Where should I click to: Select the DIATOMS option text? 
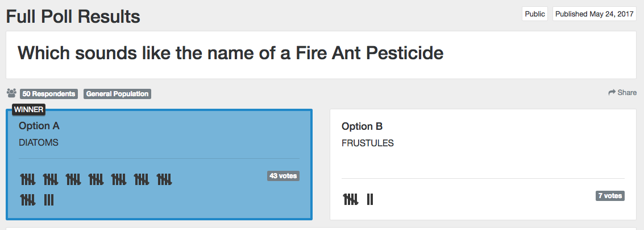39,143
